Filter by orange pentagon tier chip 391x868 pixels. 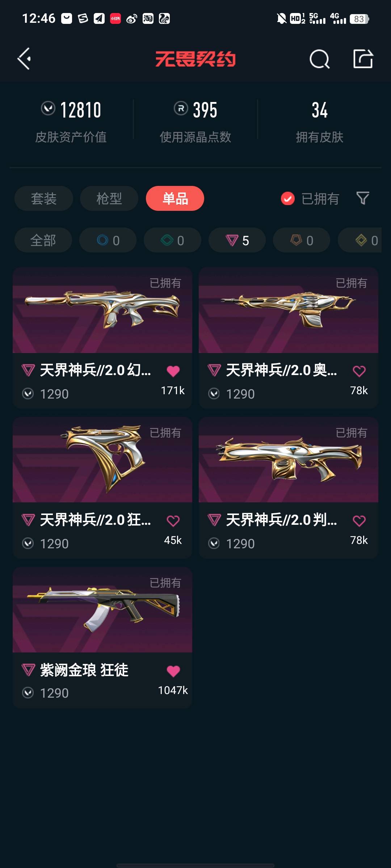(x=302, y=240)
